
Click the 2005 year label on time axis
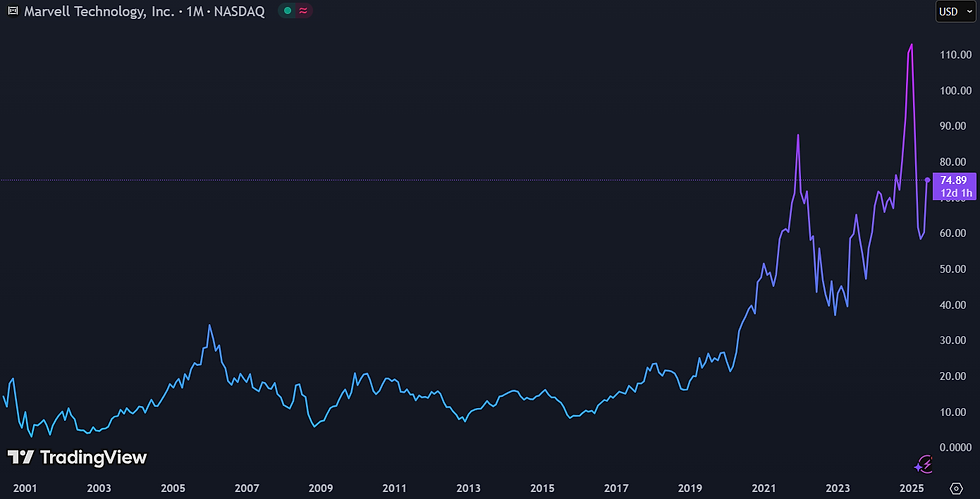click(x=173, y=488)
